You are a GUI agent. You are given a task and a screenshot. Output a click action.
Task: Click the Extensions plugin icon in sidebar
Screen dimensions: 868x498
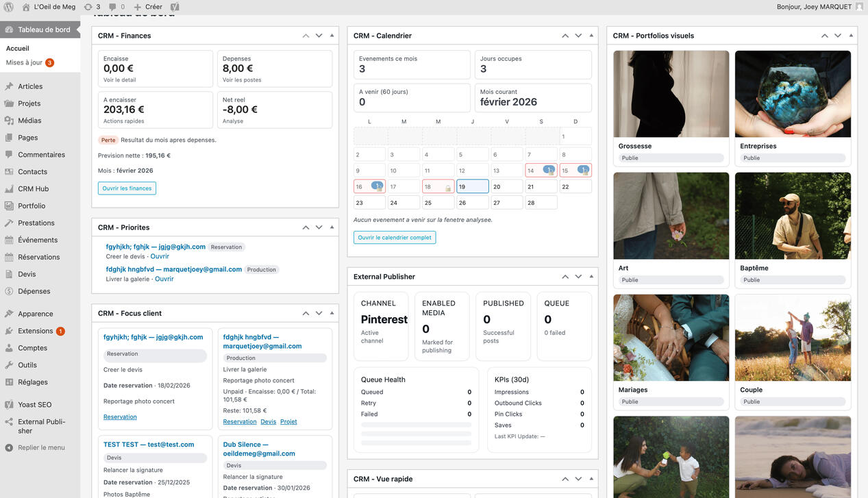pyautogui.click(x=9, y=331)
